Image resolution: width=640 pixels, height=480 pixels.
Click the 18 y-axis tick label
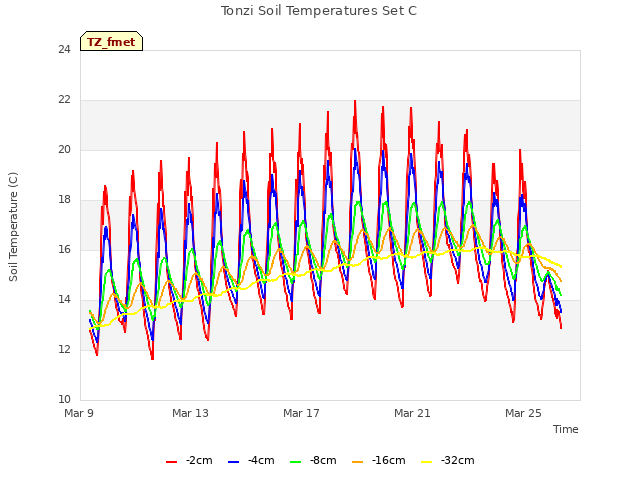pos(64,200)
